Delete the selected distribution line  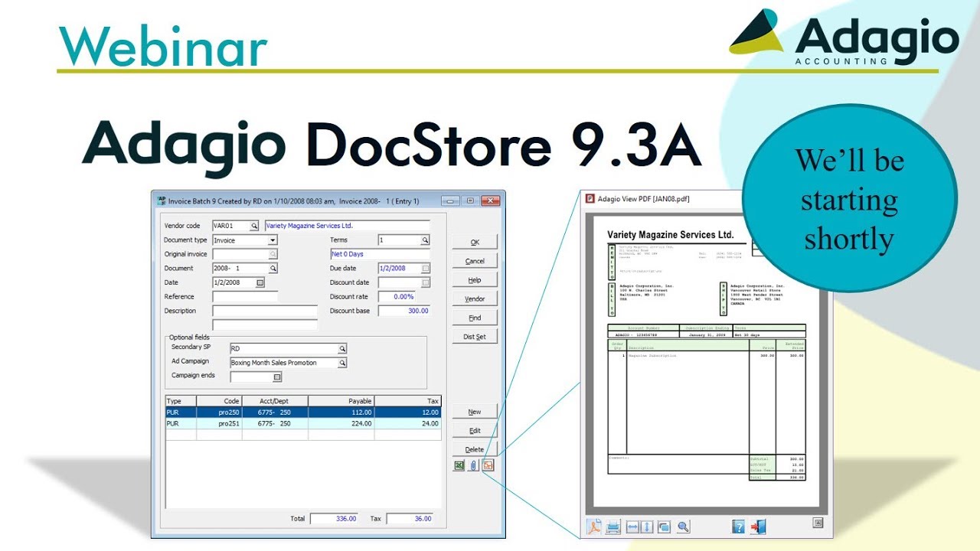pyautogui.click(x=475, y=449)
